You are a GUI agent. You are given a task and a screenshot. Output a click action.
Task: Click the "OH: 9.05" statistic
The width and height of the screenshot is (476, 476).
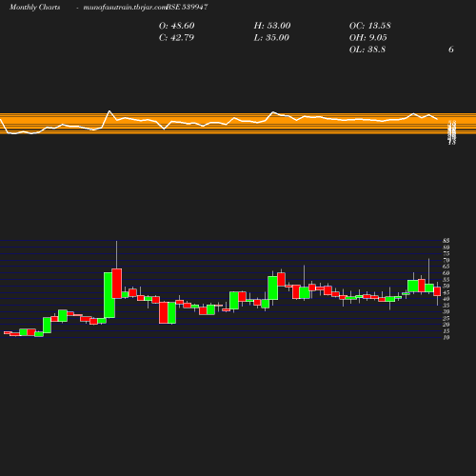pos(368,38)
